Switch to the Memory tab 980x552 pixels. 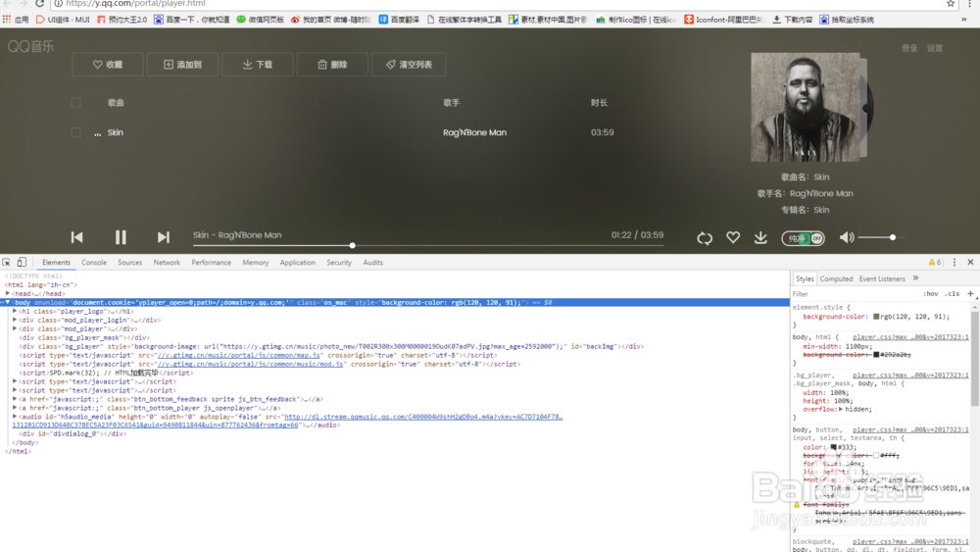(x=256, y=263)
